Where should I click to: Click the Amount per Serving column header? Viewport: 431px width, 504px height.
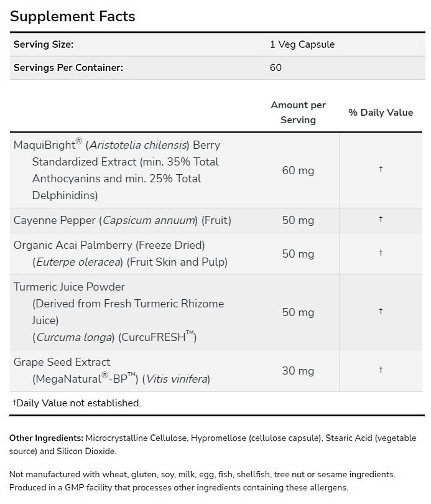pos(298,113)
